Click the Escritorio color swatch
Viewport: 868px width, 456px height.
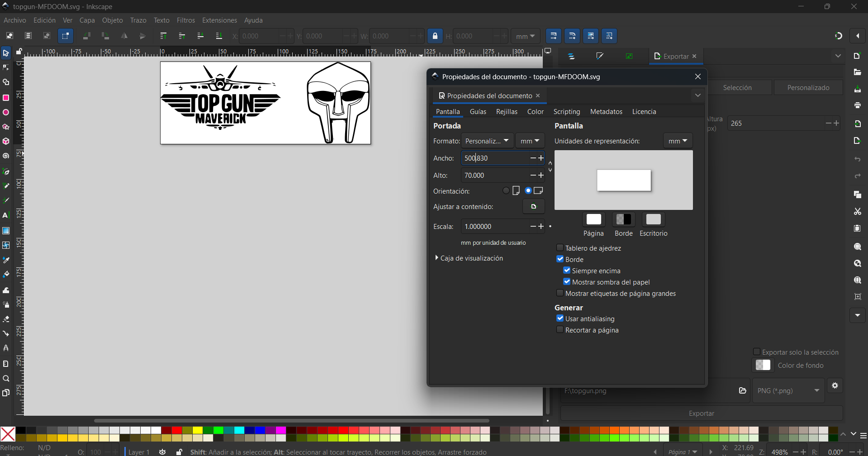(x=654, y=219)
